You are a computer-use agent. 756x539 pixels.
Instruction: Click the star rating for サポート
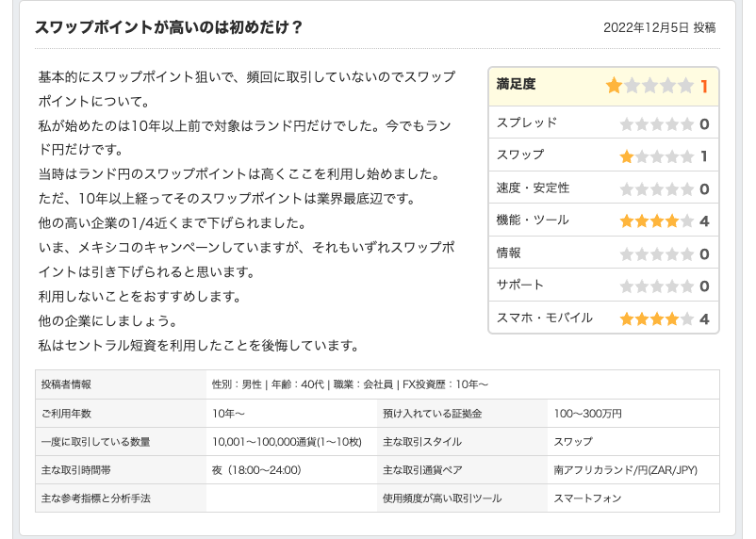coord(656,286)
